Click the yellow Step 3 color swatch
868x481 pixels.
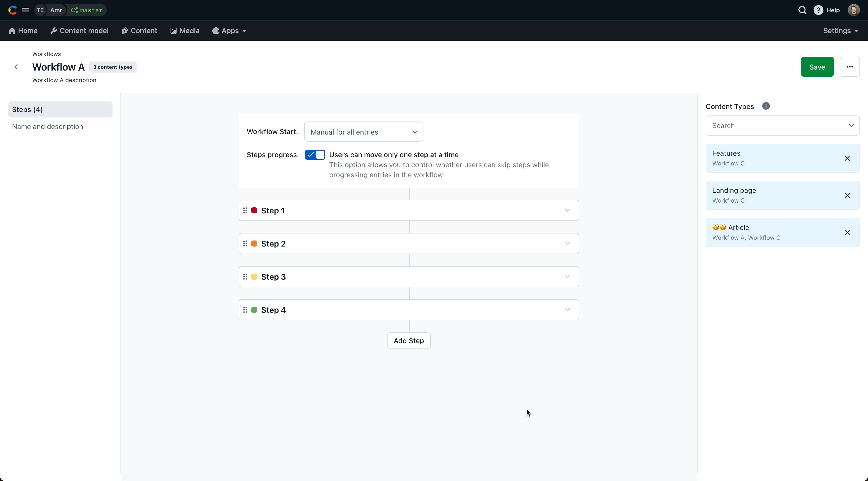254,277
